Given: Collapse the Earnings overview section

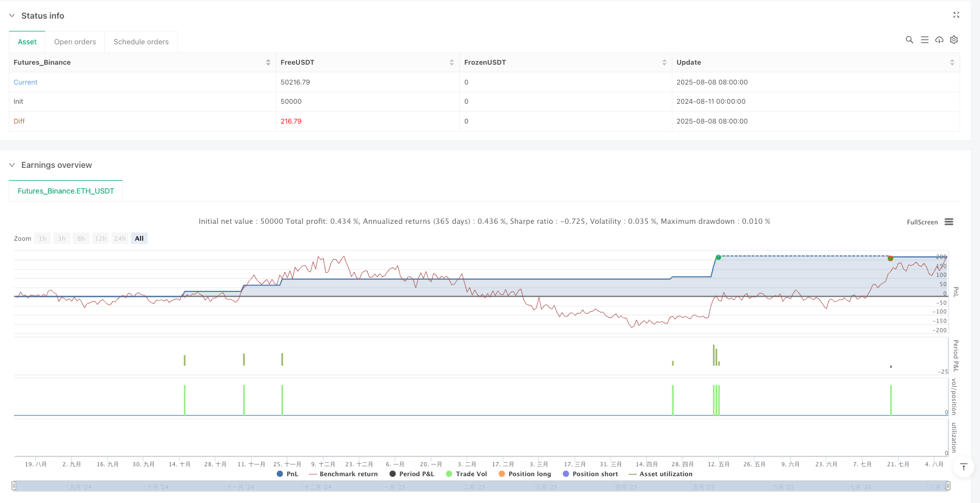Looking at the screenshot, I should (12, 166).
